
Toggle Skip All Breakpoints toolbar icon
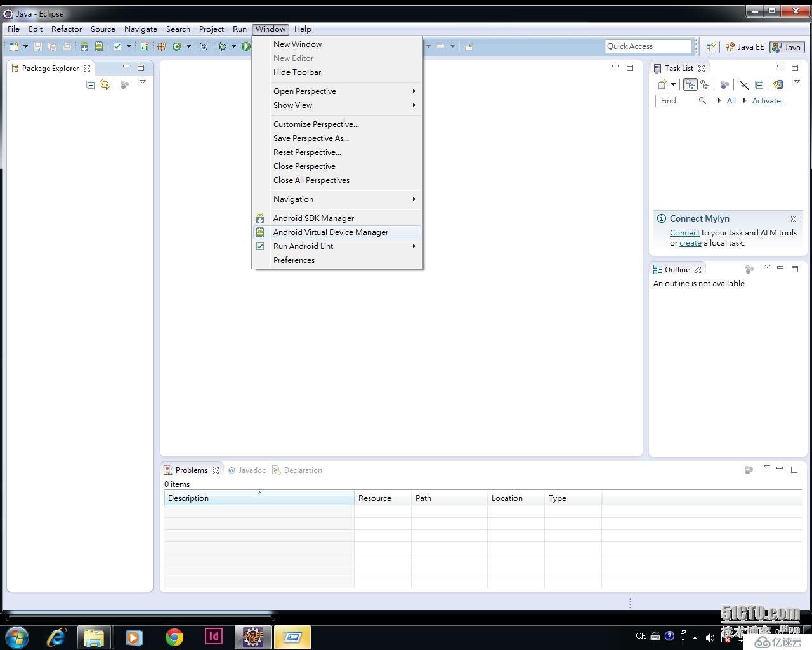pos(204,46)
